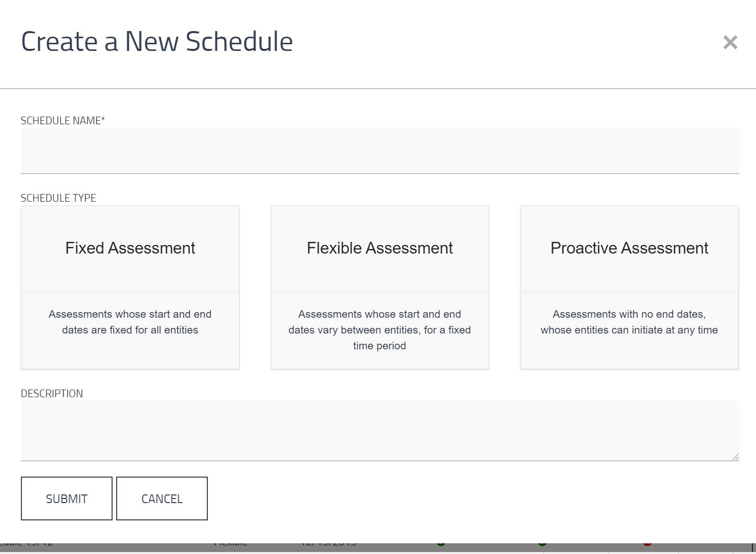Select the Fixed Assessment schedule type heading
Screen dimensions: 756x554
click(x=130, y=248)
